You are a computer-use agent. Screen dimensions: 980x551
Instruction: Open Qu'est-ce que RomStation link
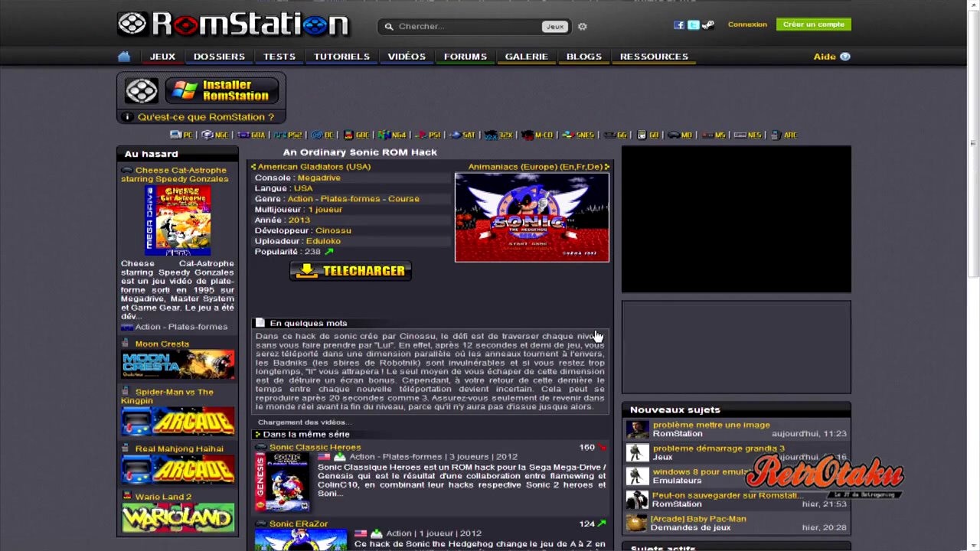point(205,117)
